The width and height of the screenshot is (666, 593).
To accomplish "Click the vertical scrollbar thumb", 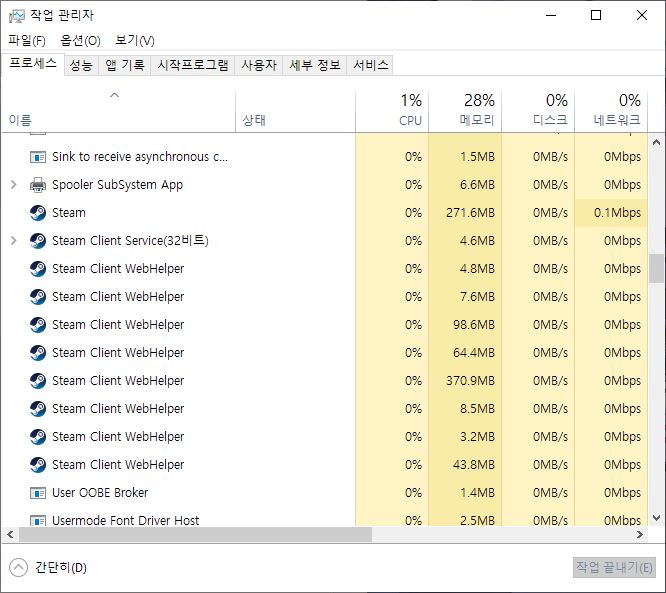I will click(656, 268).
